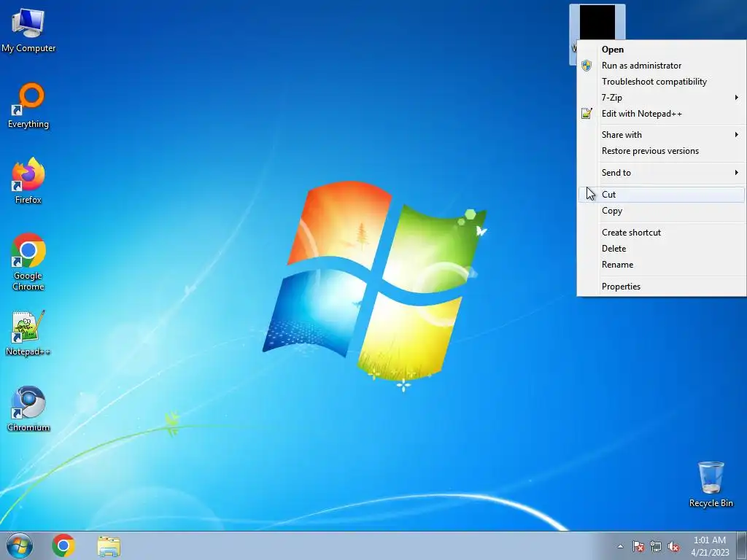This screenshot has width=747, height=560.
Task: Open Windows Explorer from the taskbar
Action: (x=109, y=546)
